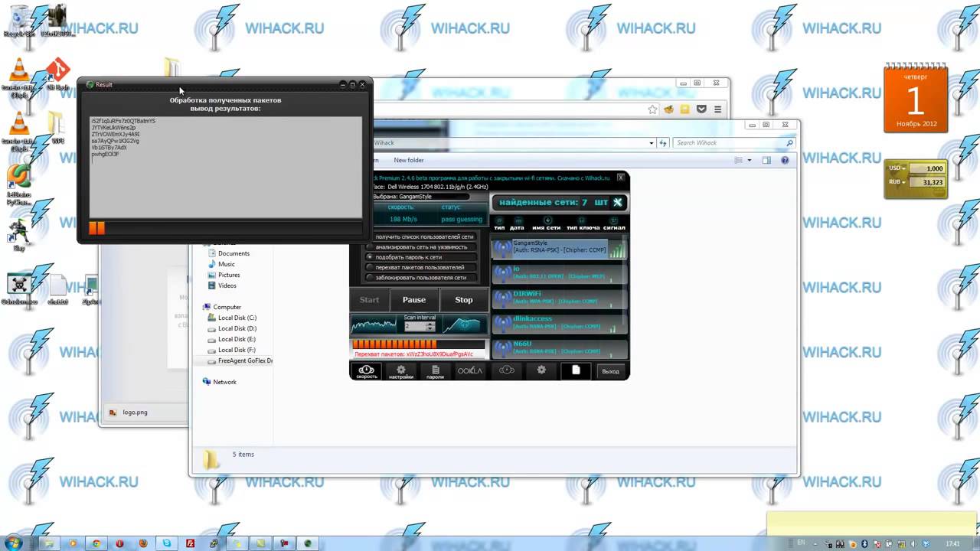Click the calendar gadget showing Ноябрь 2012
Screen dimensions: 980x551
coord(916,99)
